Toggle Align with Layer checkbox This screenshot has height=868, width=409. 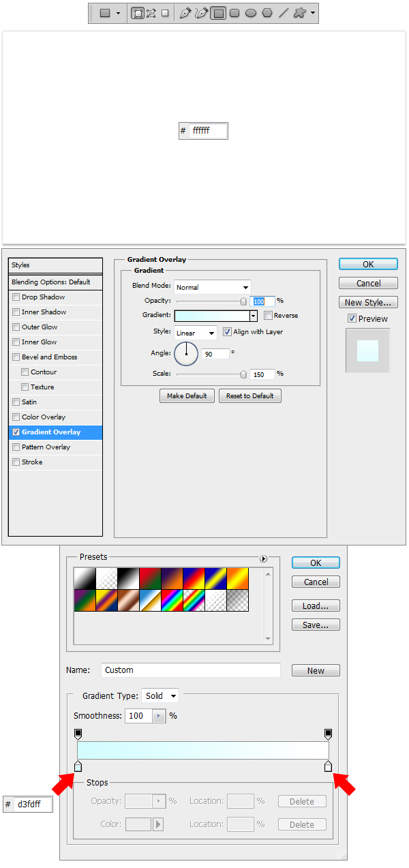click(x=228, y=332)
